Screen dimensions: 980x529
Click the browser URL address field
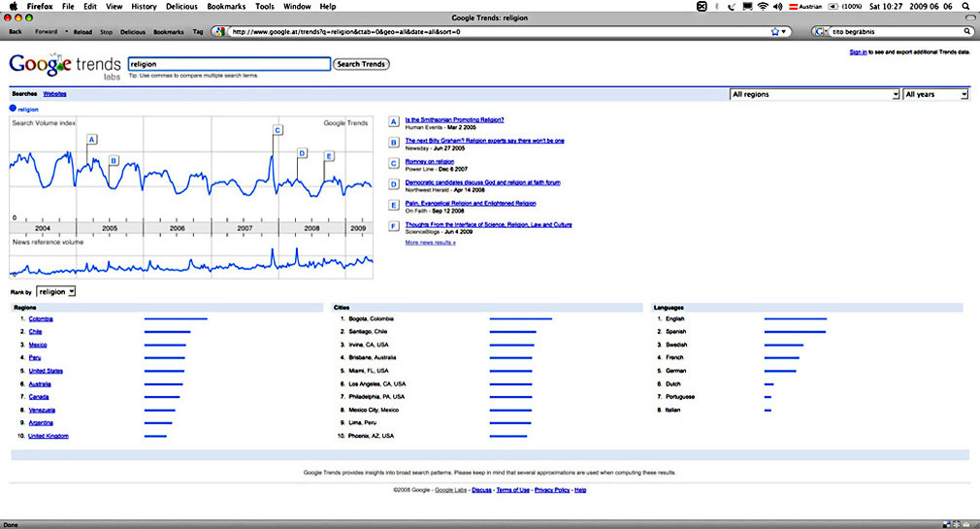500,31
